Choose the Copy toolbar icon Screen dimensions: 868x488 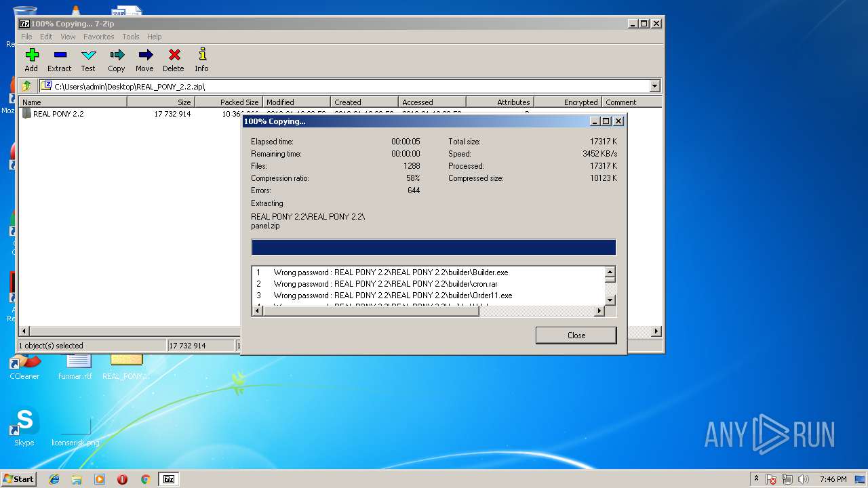[117, 60]
